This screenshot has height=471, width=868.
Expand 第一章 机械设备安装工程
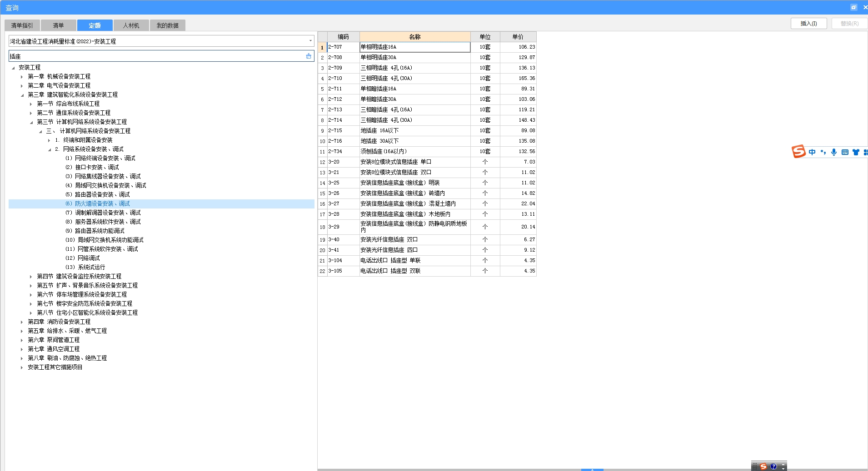point(22,77)
